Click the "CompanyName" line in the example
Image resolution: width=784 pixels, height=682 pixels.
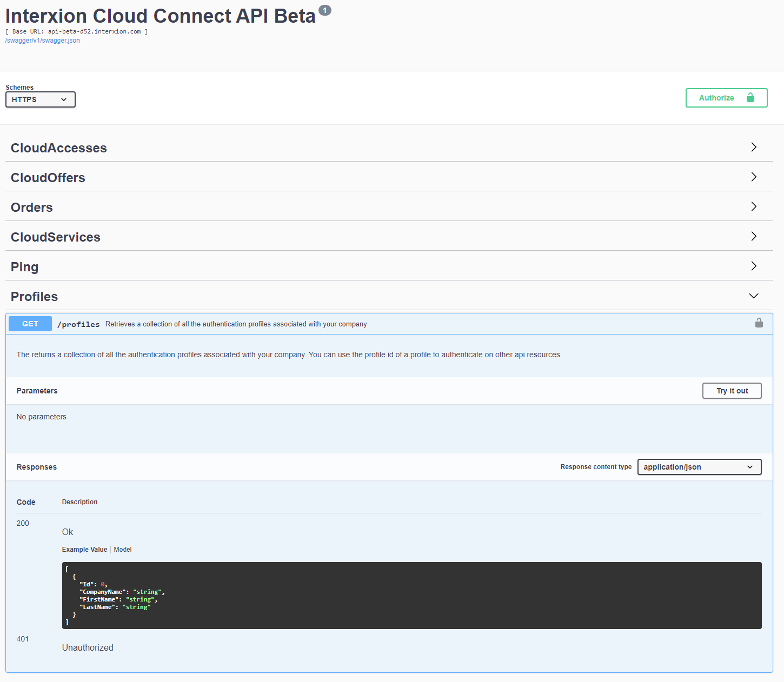click(122, 592)
